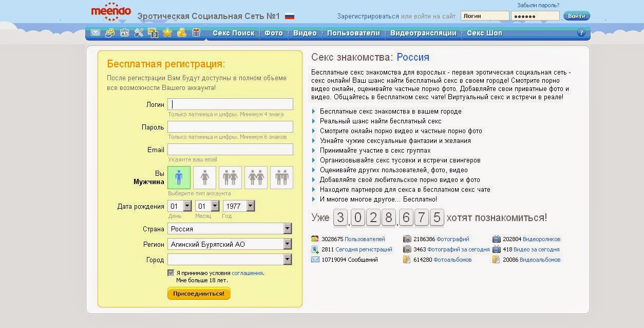Screen dimensions: 644x328
Task: Open the Пользователей statistics link
Action: click(x=365, y=239)
